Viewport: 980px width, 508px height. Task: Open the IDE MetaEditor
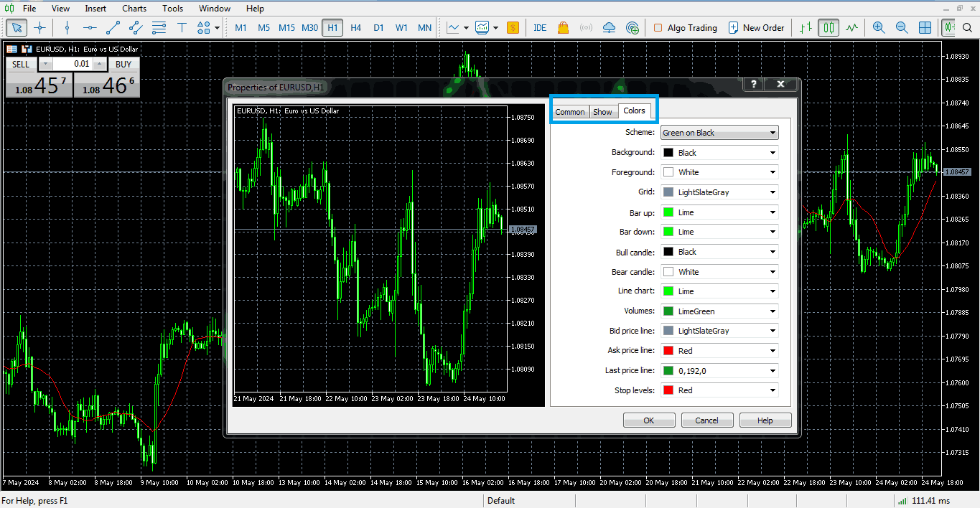540,28
